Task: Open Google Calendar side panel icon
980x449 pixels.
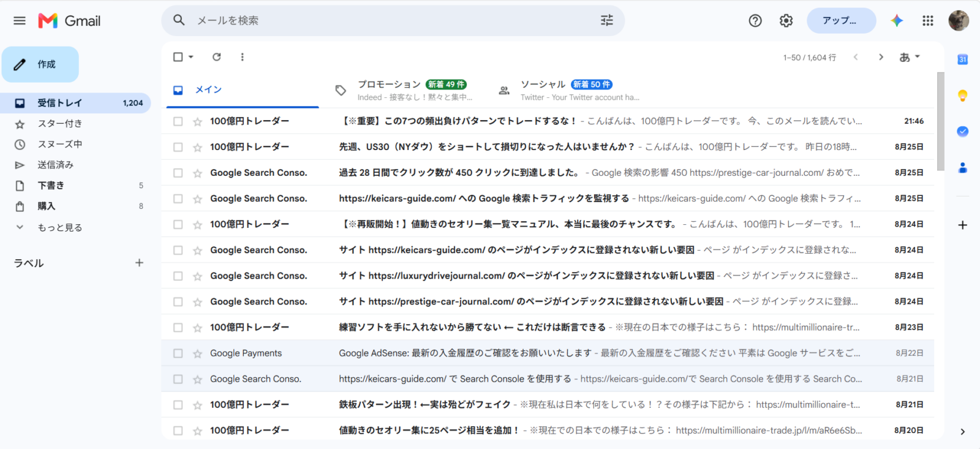Action: click(963, 59)
